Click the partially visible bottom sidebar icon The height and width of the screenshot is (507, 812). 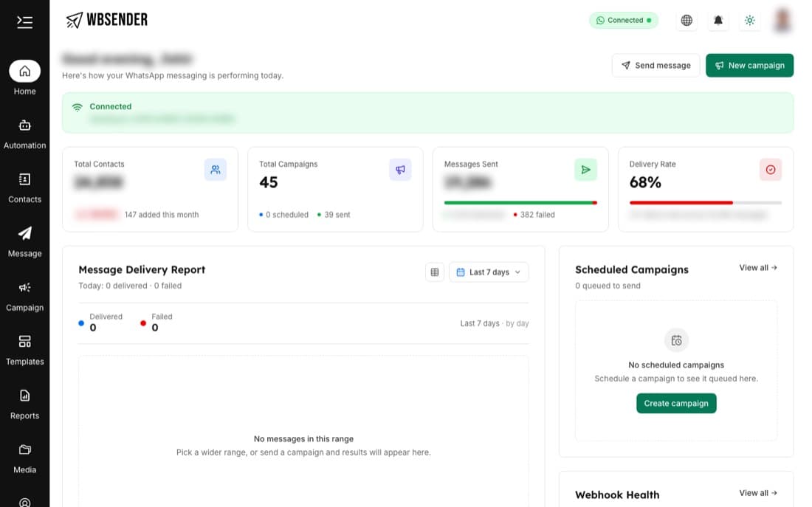pos(24,502)
